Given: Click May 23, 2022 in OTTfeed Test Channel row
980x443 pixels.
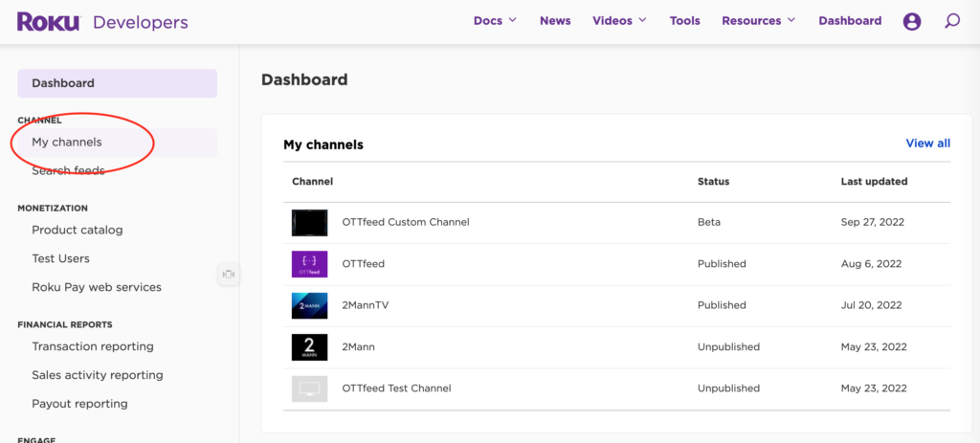Looking at the screenshot, I should click(x=874, y=388).
